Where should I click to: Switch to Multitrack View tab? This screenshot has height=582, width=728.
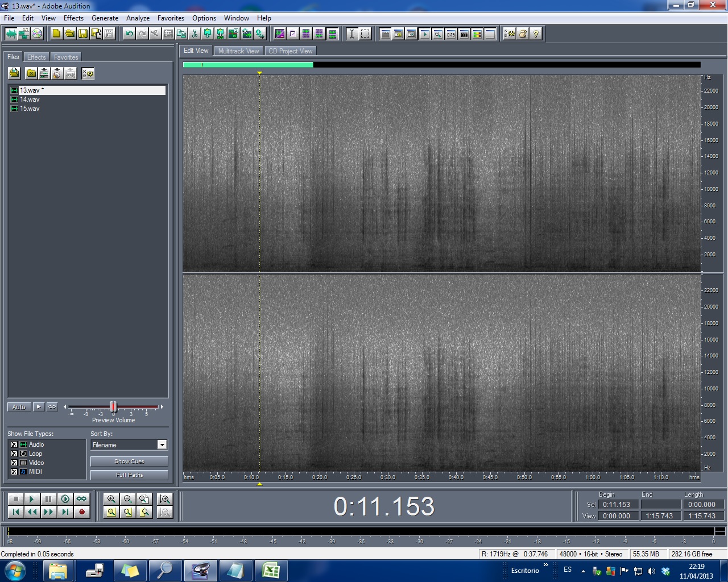point(239,51)
